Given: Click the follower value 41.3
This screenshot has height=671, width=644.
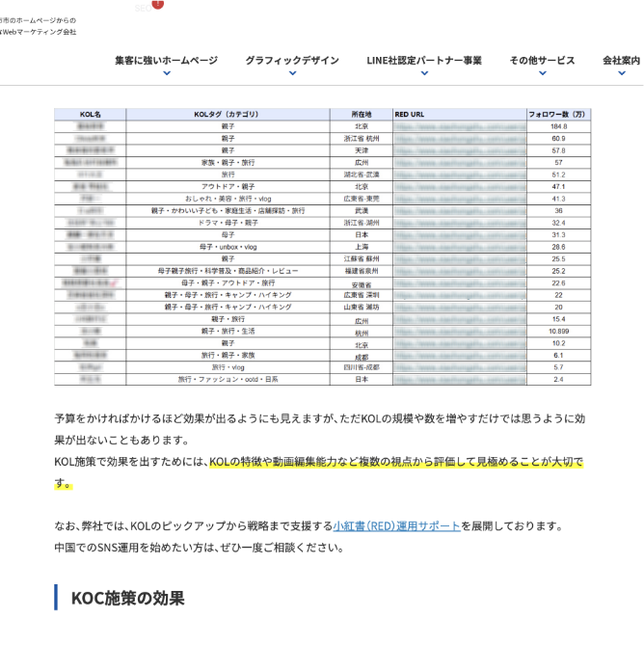Looking at the screenshot, I should coord(558,199).
